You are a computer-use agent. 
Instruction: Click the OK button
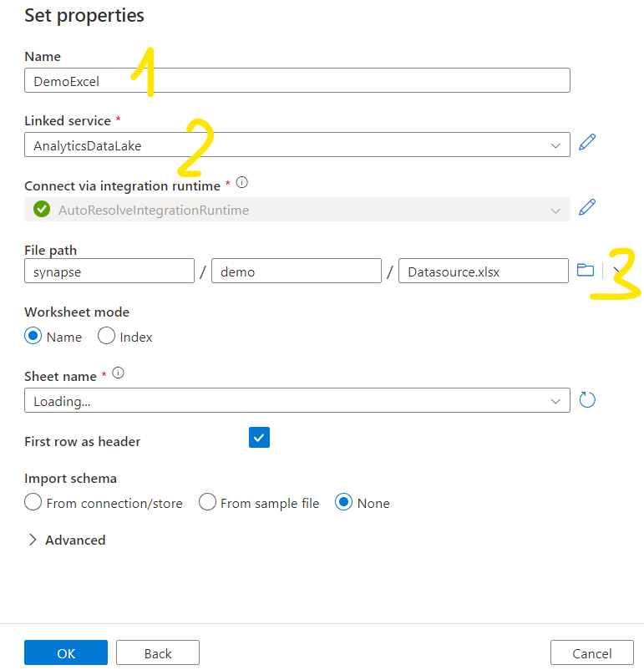coord(66,653)
